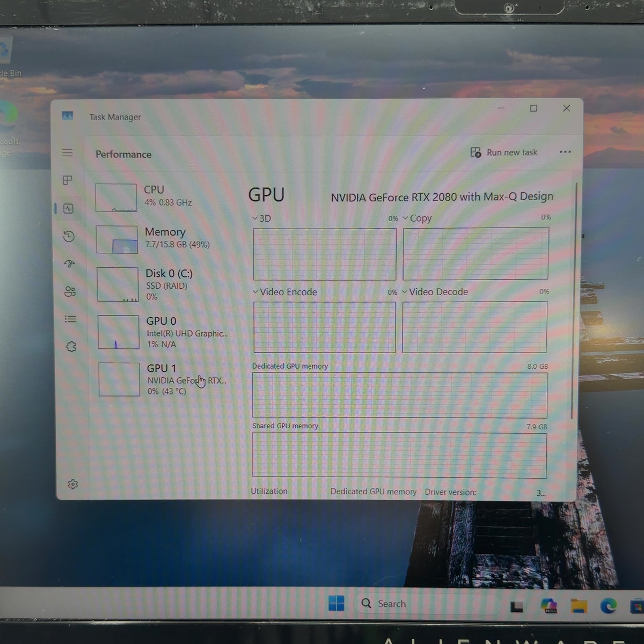Open the hamburger navigation menu

(x=67, y=152)
